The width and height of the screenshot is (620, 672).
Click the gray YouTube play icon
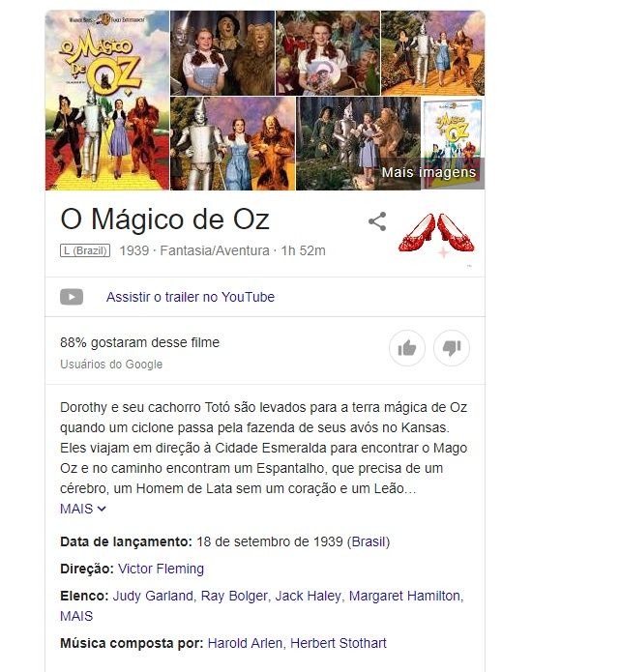(72, 297)
